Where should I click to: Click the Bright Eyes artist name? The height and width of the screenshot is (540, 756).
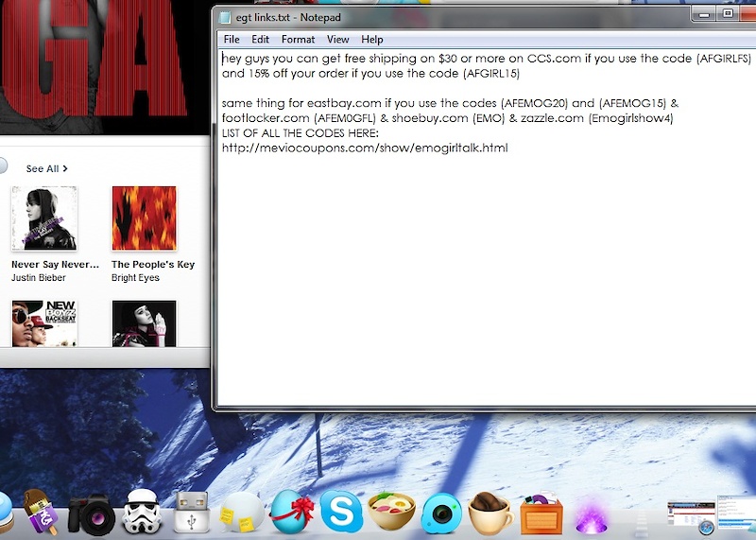point(135,277)
